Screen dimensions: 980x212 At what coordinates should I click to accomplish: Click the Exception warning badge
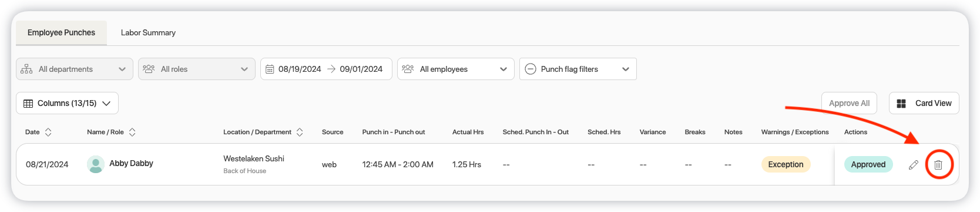(786, 164)
